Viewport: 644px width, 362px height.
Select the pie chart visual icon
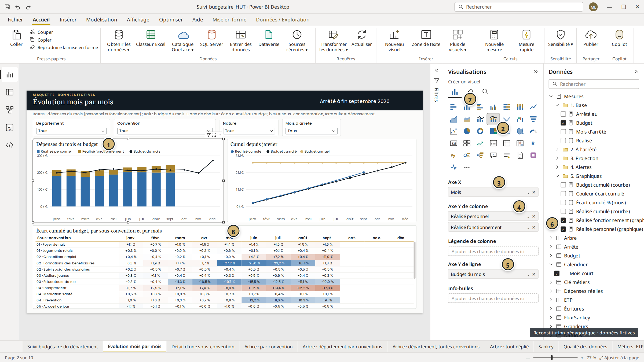(467, 131)
